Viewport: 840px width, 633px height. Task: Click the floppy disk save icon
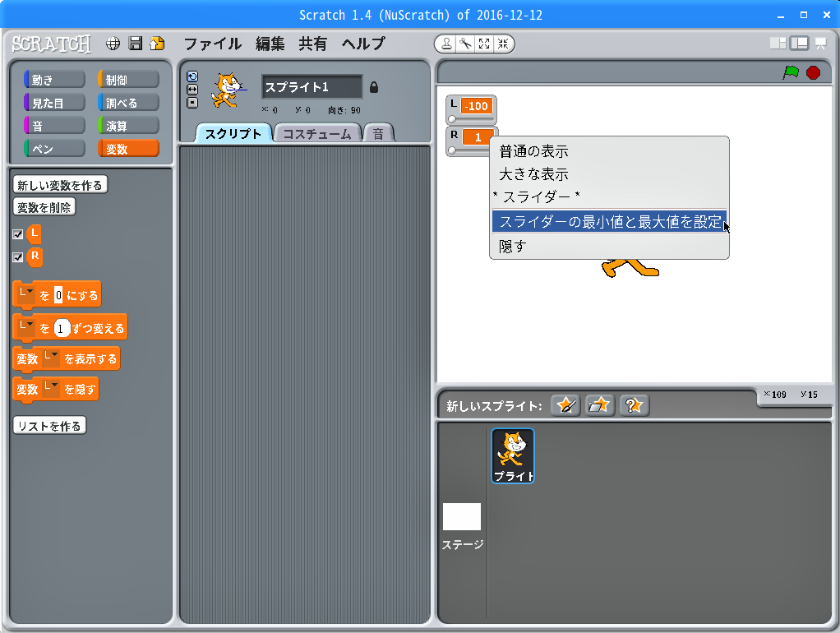(136, 44)
